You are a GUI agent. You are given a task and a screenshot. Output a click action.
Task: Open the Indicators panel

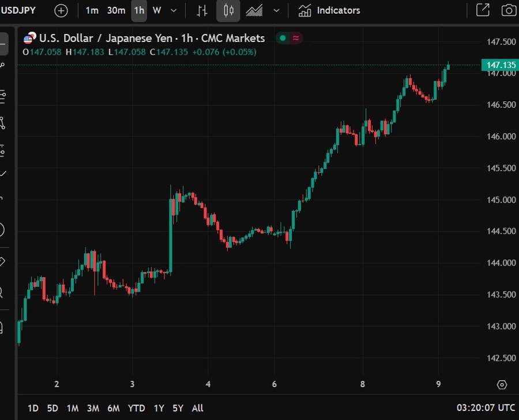pos(329,10)
